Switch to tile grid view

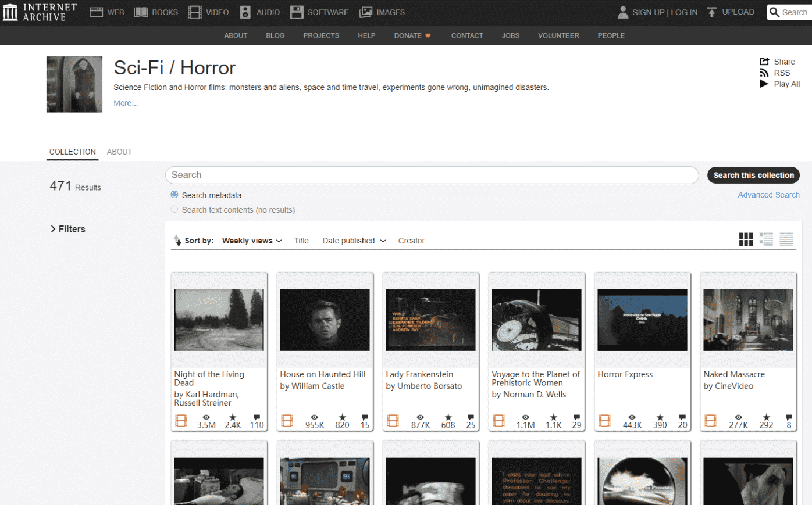point(746,239)
